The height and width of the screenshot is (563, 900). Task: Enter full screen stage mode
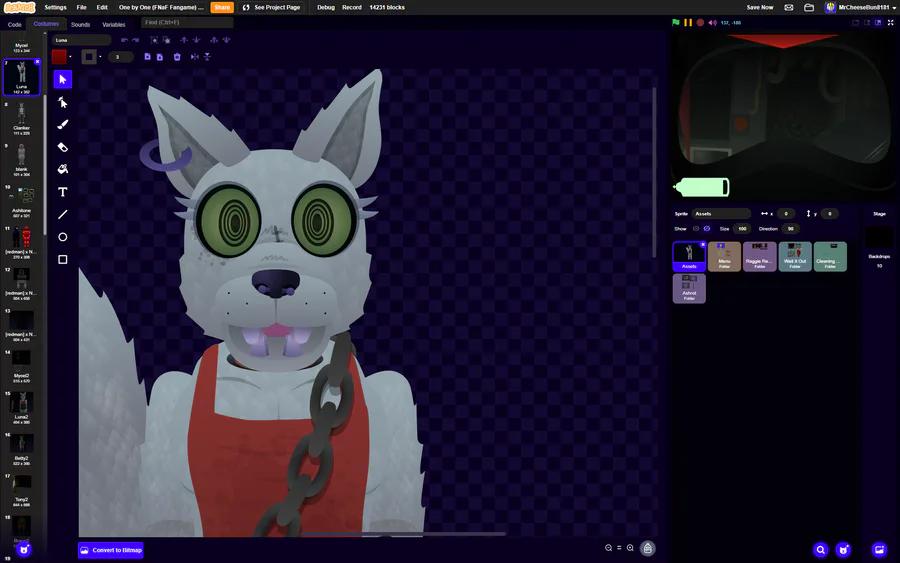coord(890,22)
